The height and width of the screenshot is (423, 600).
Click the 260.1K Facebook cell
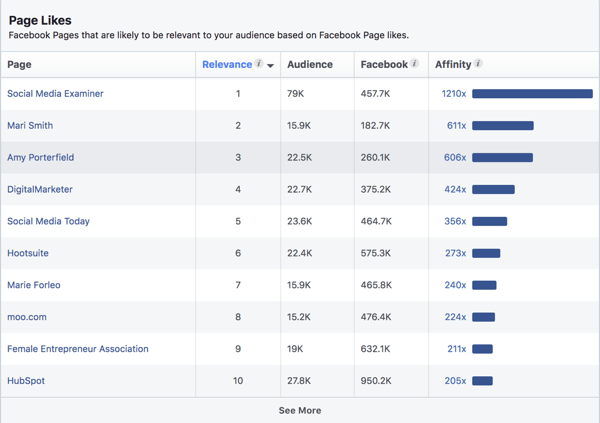click(375, 157)
